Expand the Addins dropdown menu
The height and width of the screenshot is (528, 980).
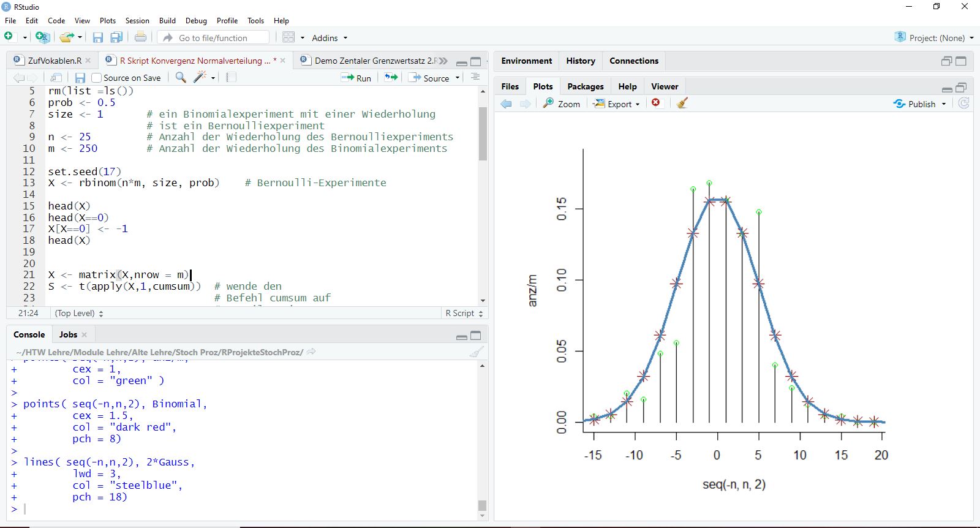pos(330,38)
